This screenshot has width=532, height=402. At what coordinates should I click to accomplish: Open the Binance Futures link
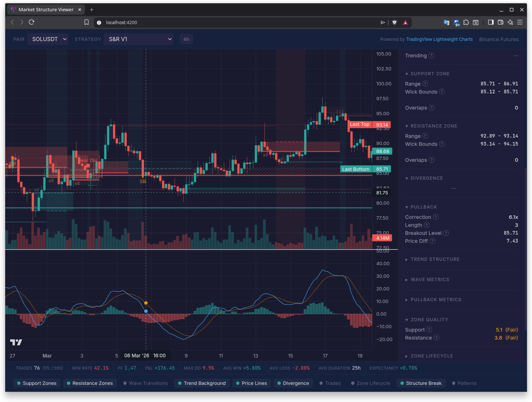(x=498, y=39)
